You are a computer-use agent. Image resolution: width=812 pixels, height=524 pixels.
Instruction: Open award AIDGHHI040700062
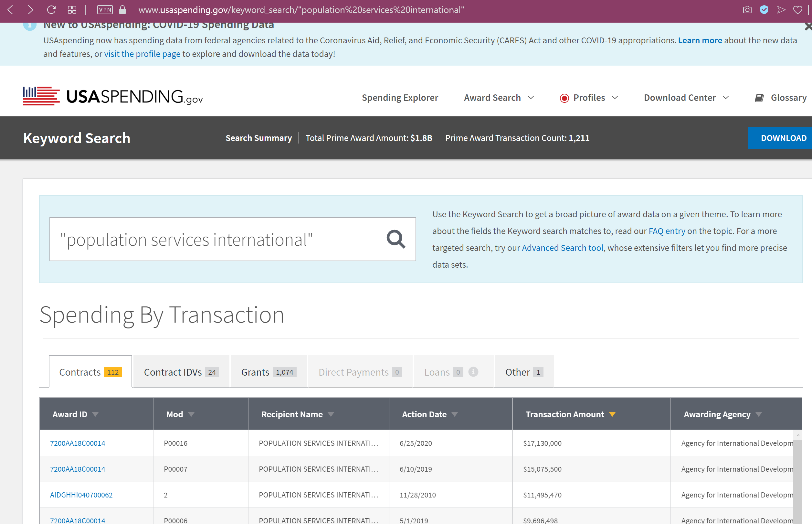[81, 495]
